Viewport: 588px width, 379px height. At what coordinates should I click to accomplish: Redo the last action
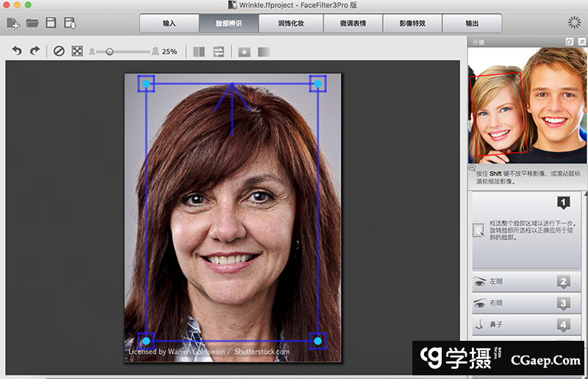pyautogui.click(x=34, y=51)
